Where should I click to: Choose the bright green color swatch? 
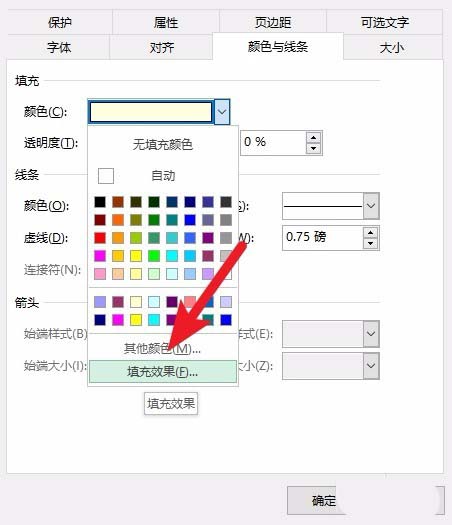(154, 256)
